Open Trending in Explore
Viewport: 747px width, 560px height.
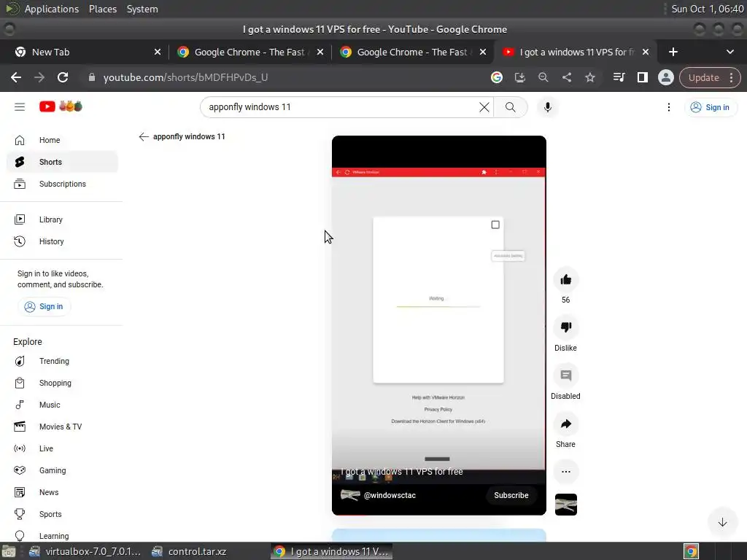point(62,361)
